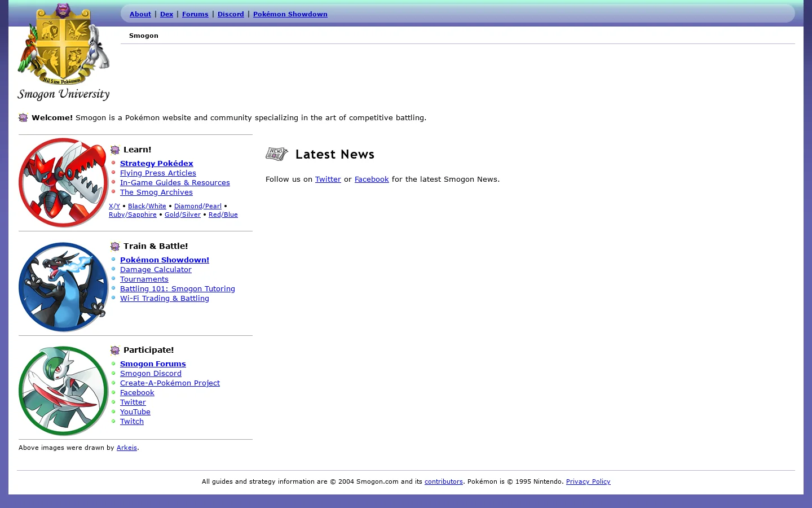Click the Koffing icon beside Learn!

115,150
